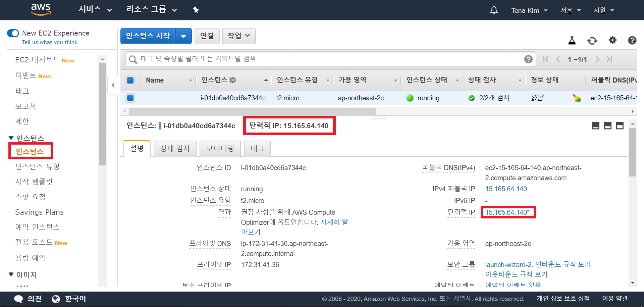Collapse the 인스턴스 section in sidebar
The width and height of the screenshot is (644, 307).
pyautogui.click(x=11, y=138)
